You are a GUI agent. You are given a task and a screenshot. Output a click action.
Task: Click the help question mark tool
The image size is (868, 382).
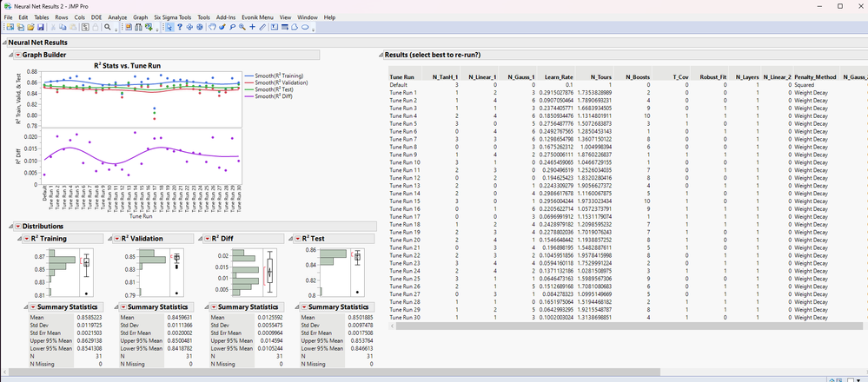pos(180,28)
